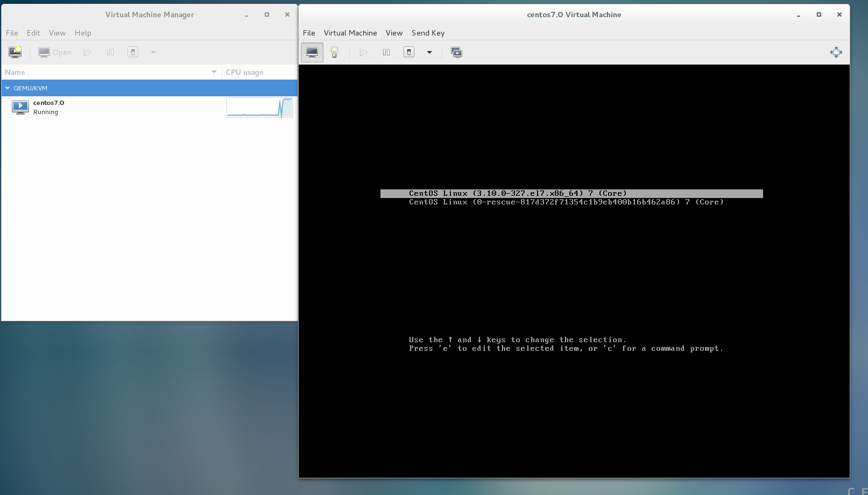Open Virtual Machine menu in VM window

tap(350, 33)
